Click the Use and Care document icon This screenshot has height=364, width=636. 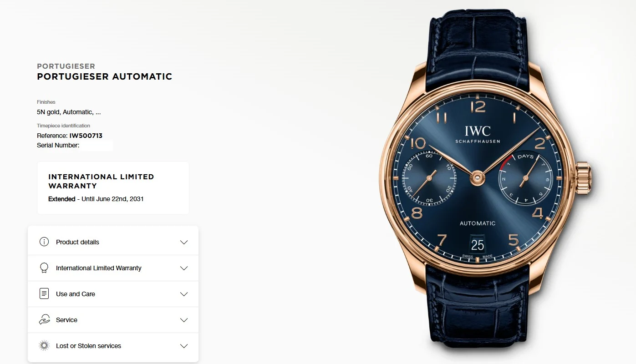[44, 293]
